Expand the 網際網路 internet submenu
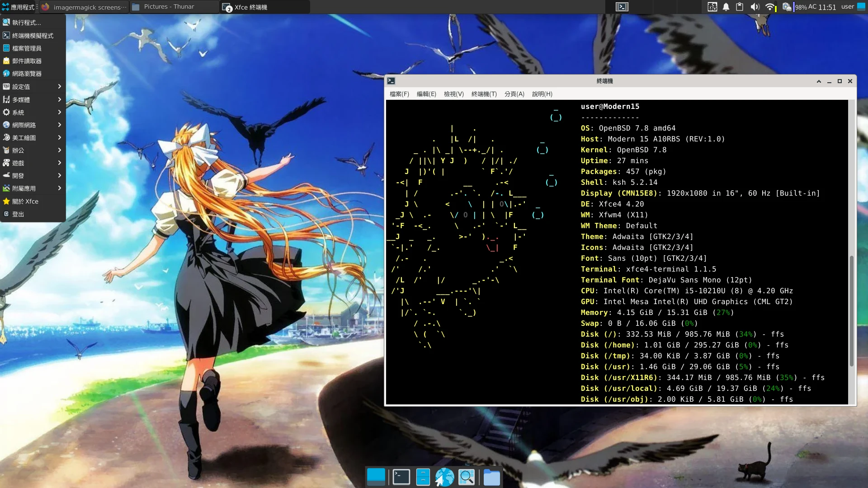This screenshot has height=488, width=868. [x=33, y=125]
